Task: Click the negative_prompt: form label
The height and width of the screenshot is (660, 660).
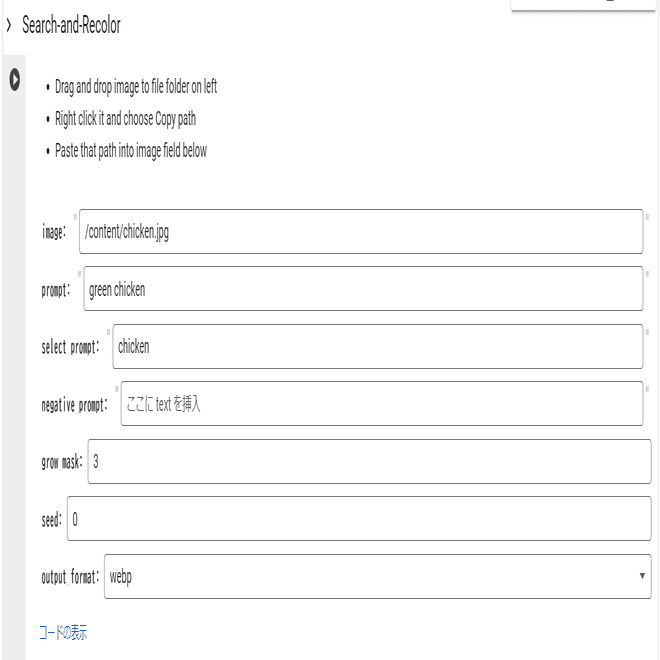Action: [75, 405]
